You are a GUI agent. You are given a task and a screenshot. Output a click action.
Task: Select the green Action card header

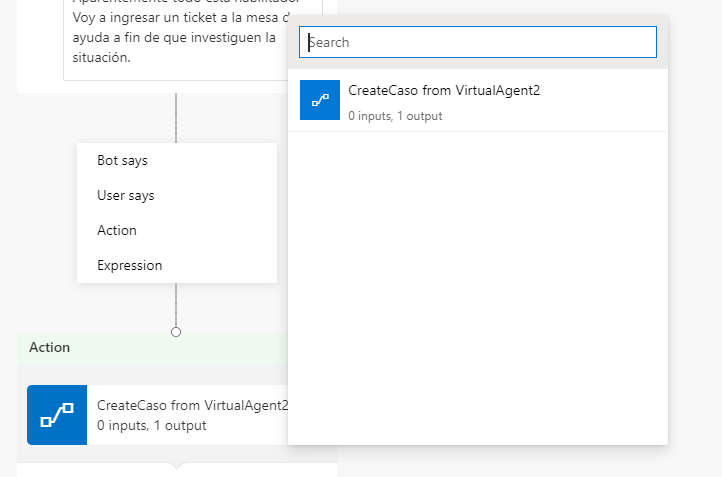(150, 347)
